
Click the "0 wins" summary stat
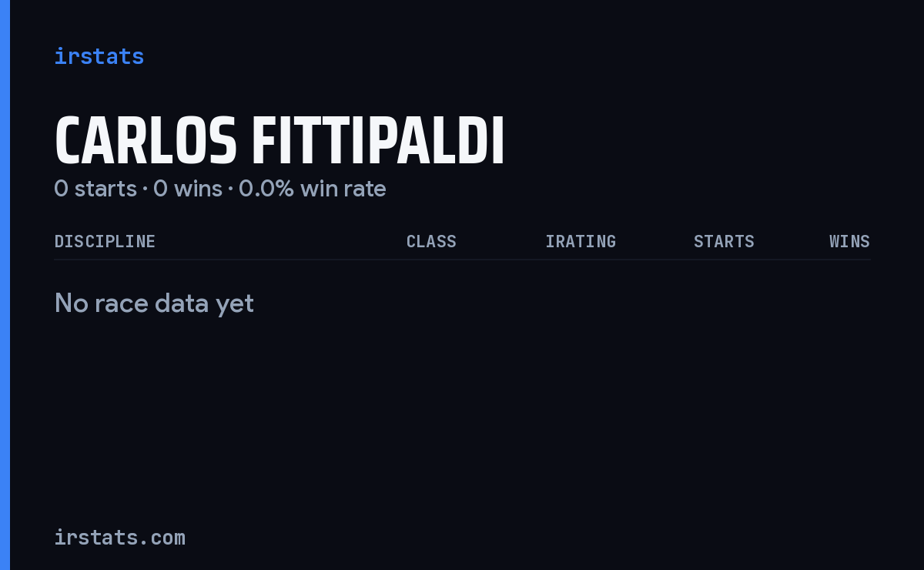[x=188, y=189]
